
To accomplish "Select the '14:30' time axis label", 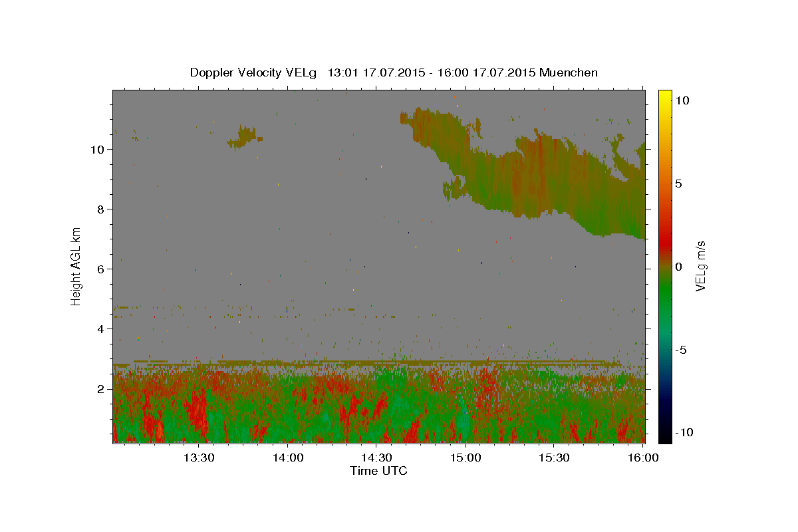I will 376,458.
